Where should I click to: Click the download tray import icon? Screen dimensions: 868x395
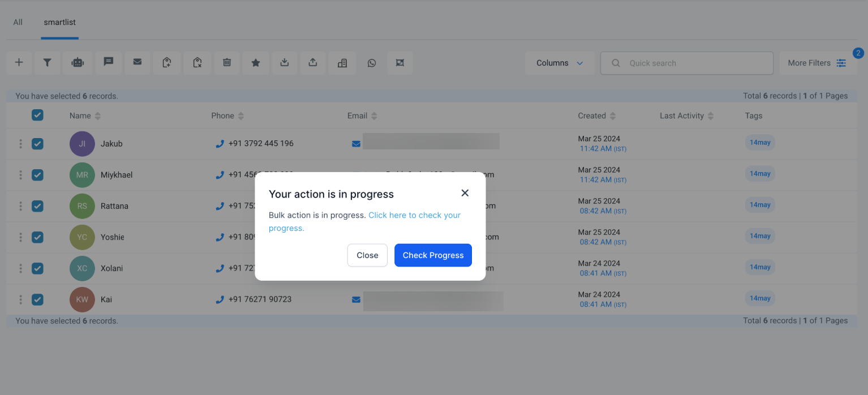tap(285, 63)
